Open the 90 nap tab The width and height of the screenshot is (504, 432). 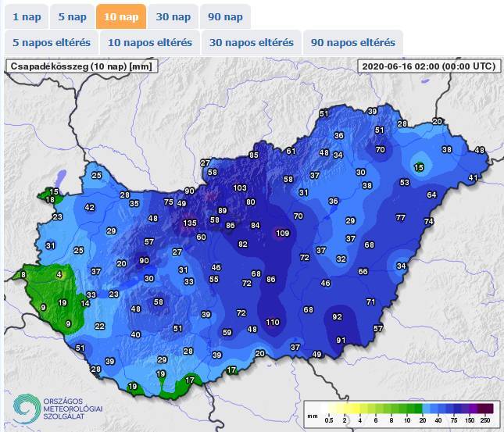225,16
